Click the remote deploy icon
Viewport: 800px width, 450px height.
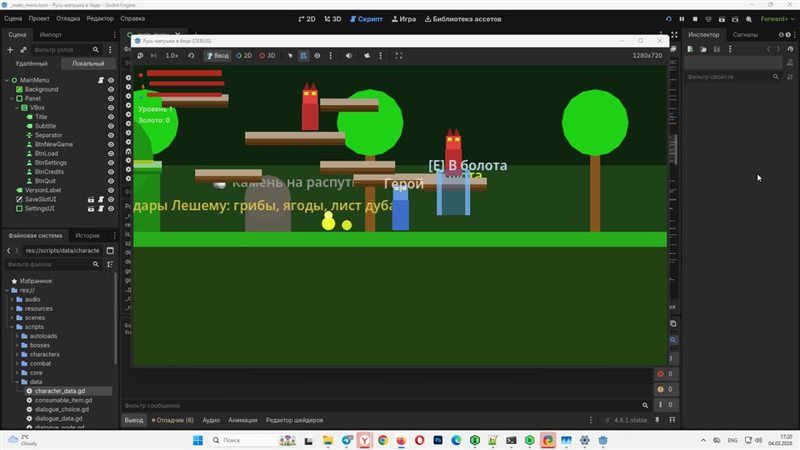point(708,19)
